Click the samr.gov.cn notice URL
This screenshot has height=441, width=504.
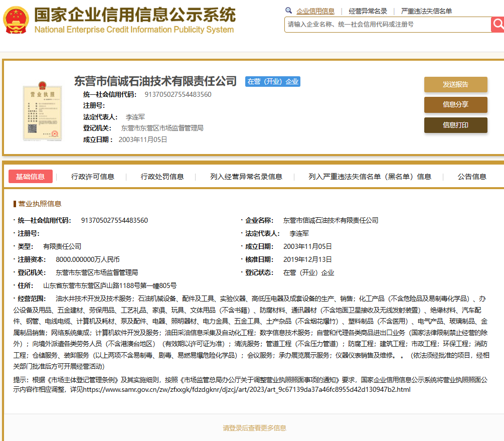(247, 389)
